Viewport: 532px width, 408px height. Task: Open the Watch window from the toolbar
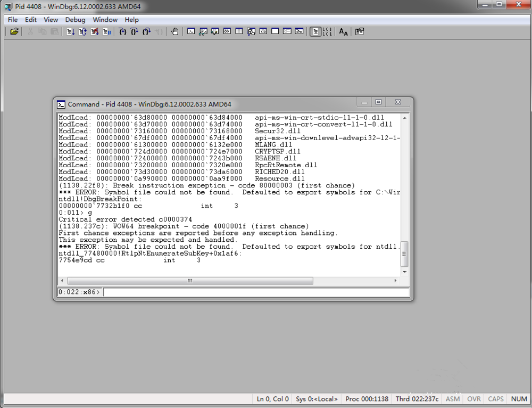[203, 32]
